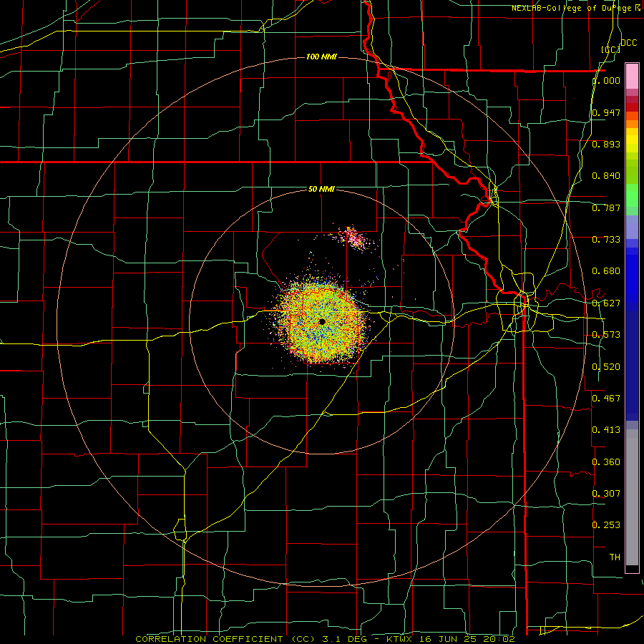Click the KTWX station identifier
The image size is (644, 644).
[x=399, y=639]
